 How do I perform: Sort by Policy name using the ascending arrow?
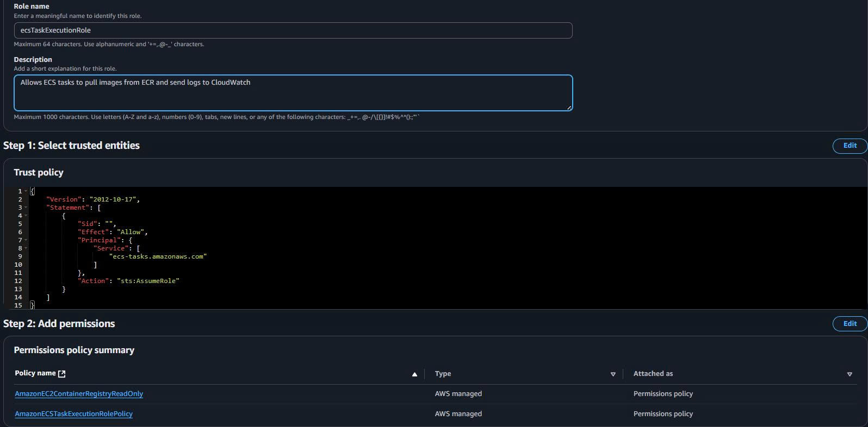(414, 374)
